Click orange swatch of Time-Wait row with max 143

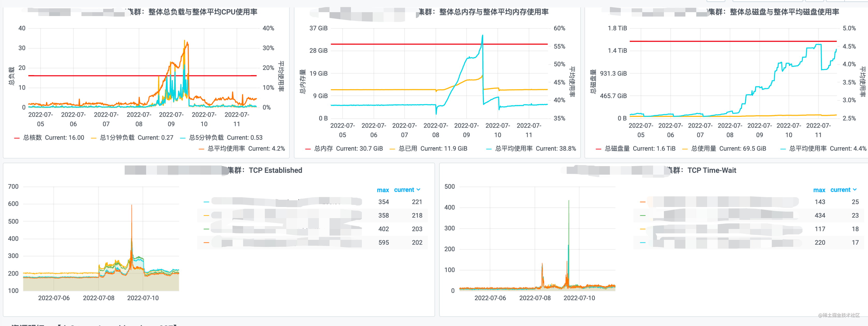(x=642, y=202)
